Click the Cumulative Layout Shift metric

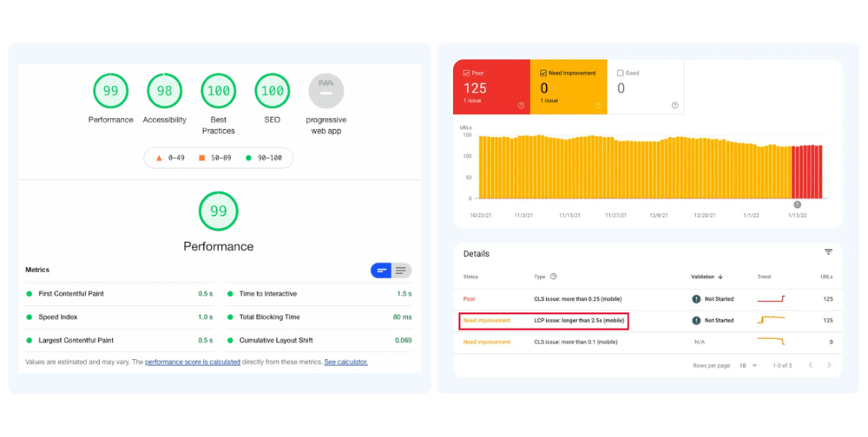(319, 340)
